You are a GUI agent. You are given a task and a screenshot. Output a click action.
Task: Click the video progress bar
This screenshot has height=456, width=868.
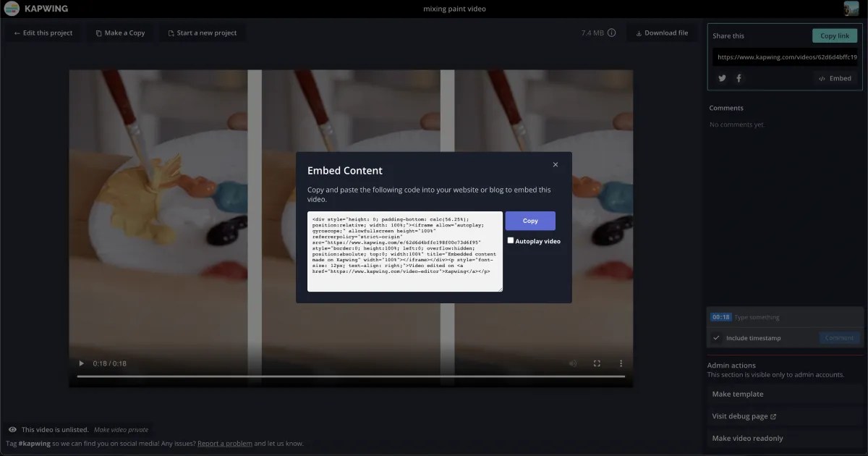351,376
